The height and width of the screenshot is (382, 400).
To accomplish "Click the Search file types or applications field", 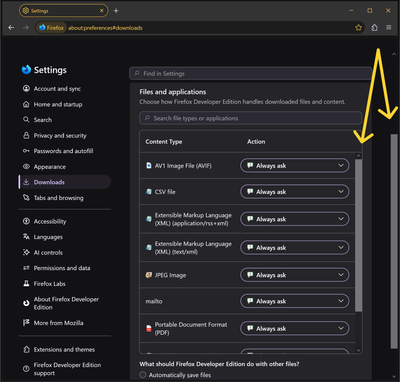I will click(x=250, y=118).
